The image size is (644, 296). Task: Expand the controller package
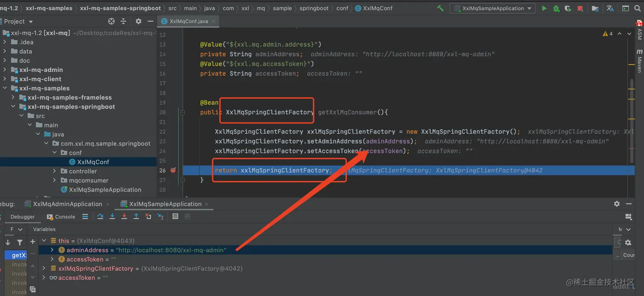(x=55, y=171)
